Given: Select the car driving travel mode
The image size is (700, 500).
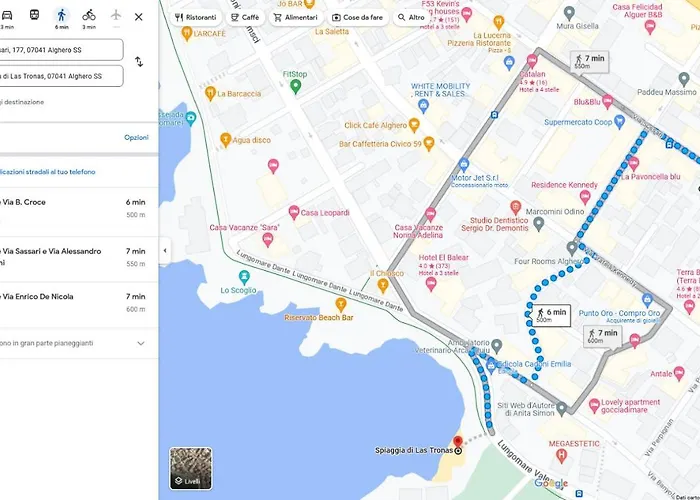Looking at the screenshot, I should click(7, 18).
